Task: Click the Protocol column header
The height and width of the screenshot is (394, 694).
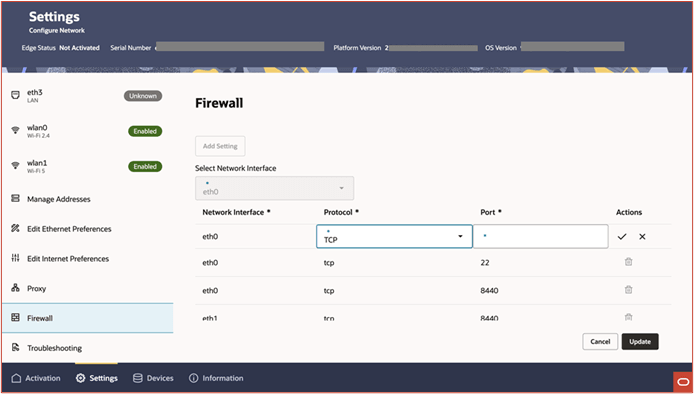Action: pos(341,212)
